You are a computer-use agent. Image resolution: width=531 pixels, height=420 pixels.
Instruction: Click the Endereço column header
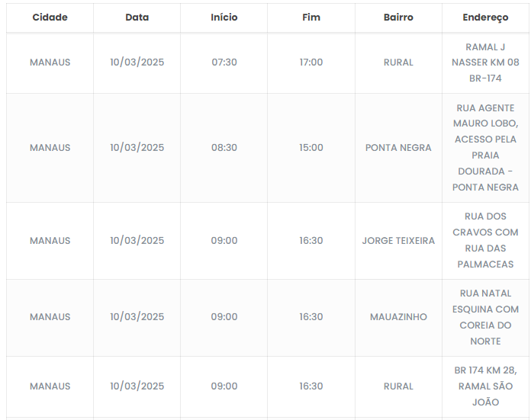coord(485,17)
